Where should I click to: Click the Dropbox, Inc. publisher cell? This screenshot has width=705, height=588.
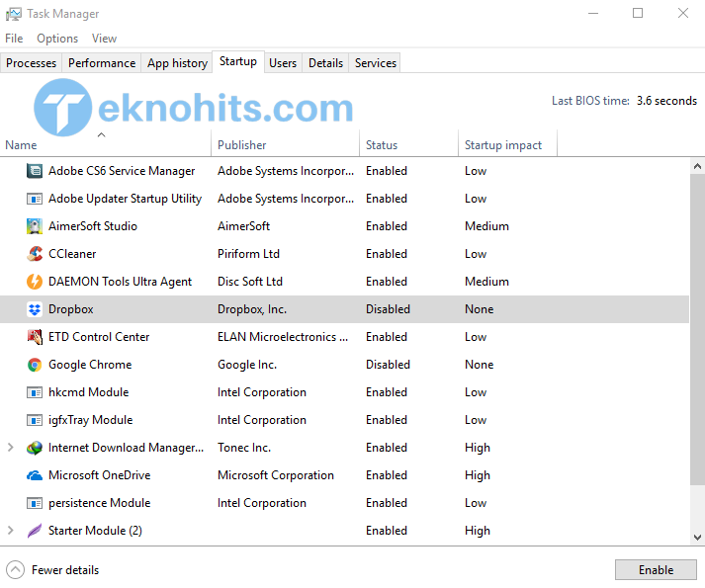click(x=252, y=309)
